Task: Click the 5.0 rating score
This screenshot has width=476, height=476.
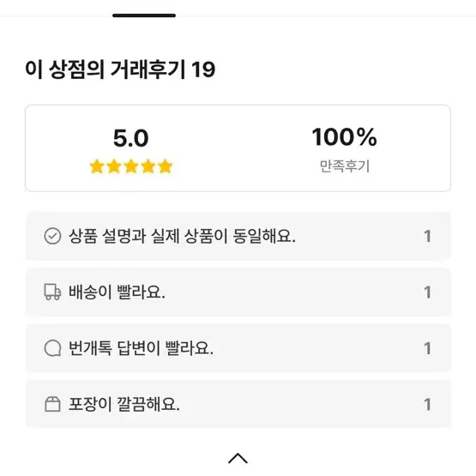Action: point(131,138)
